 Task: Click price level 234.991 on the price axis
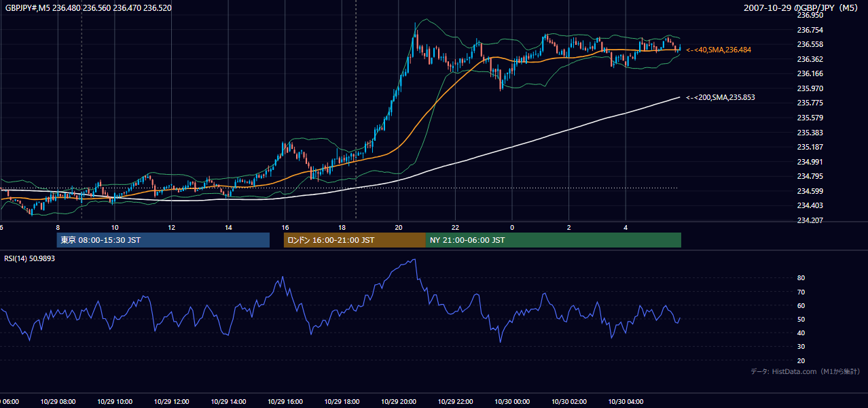point(810,162)
